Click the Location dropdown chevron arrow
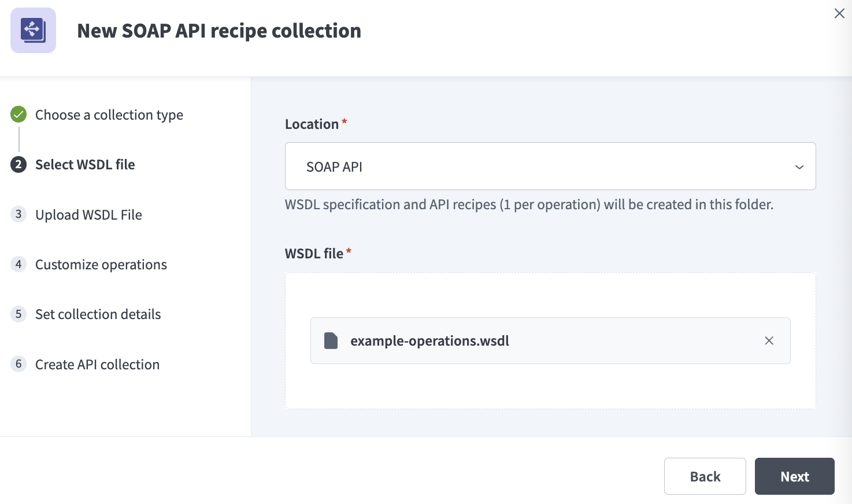The height and width of the screenshot is (504, 852). click(799, 167)
